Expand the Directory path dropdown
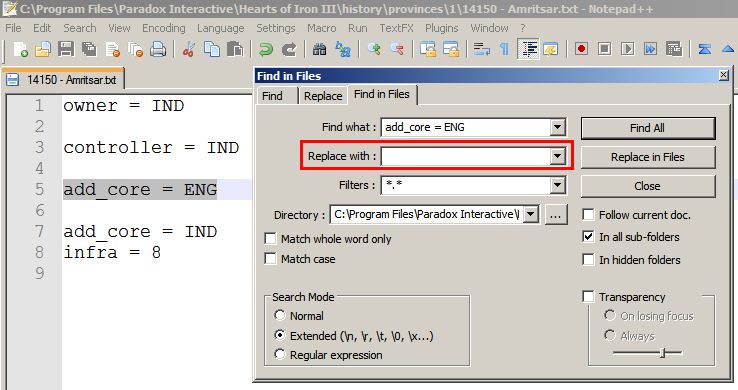The height and width of the screenshot is (390, 738). click(530, 215)
